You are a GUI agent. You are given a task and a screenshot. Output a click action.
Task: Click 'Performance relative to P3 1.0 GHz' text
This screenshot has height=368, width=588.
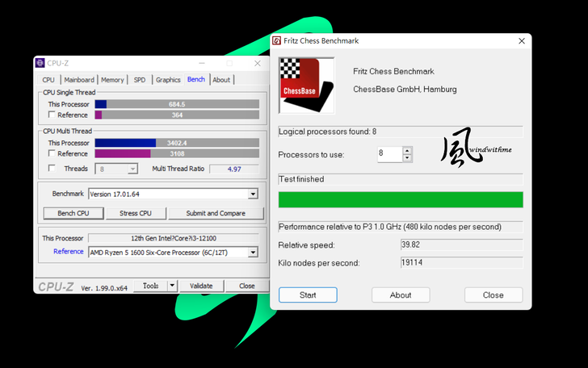[390, 227]
